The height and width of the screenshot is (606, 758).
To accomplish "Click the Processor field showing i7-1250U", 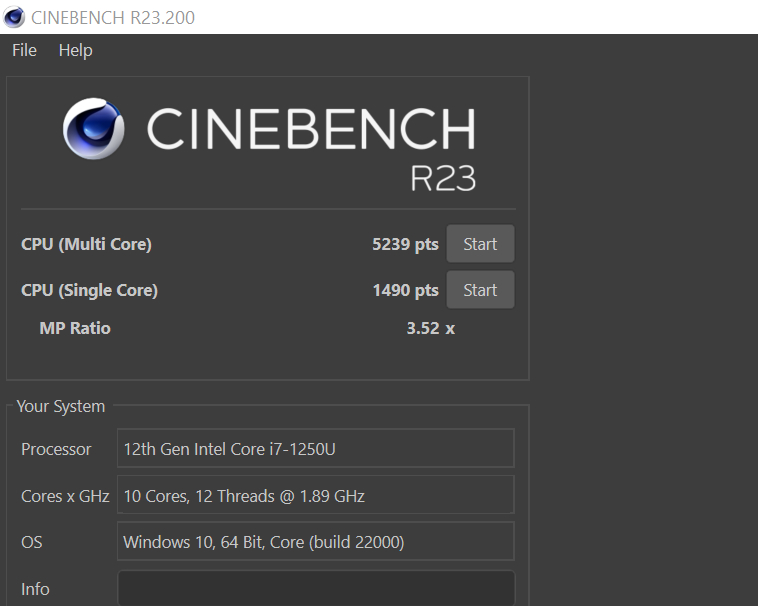I will (315, 449).
